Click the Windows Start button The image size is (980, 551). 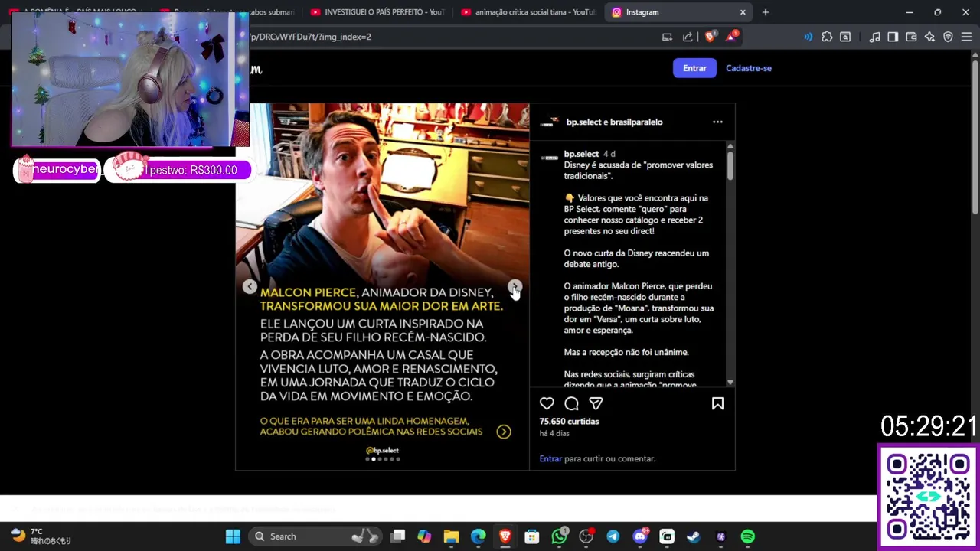pos(233,536)
